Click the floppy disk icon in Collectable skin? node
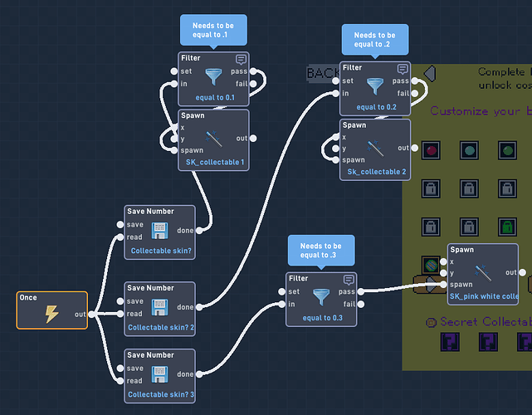Viewport: 532px width, 415px height. click(159, 231)
